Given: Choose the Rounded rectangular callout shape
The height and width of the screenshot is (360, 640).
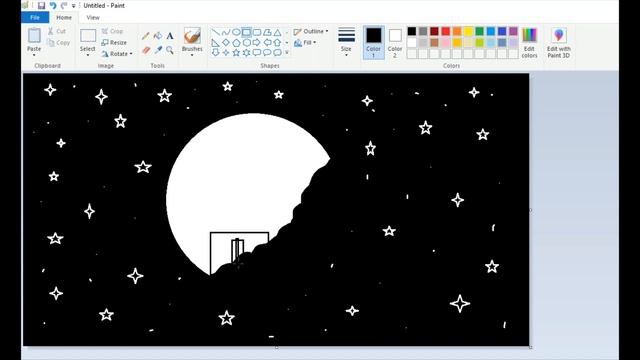Looking at the screenshot, I should (x=257, y=52).
